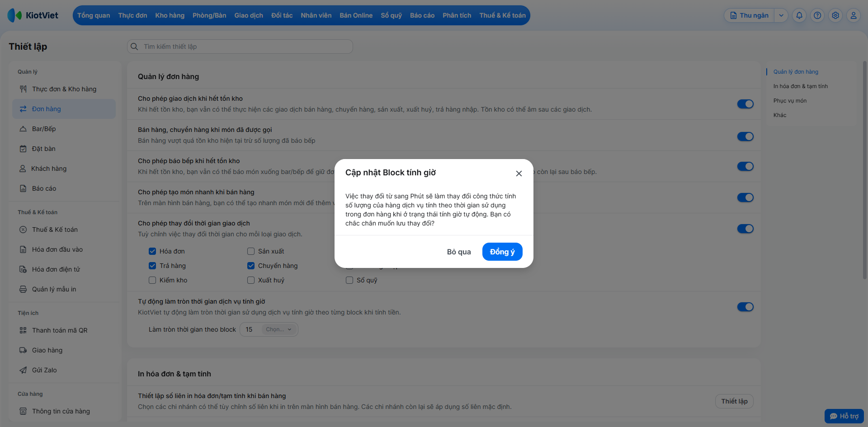
Task: Open the block unit Chọn... dropdown
Action: pyautogui.click(x=279, y=329)
